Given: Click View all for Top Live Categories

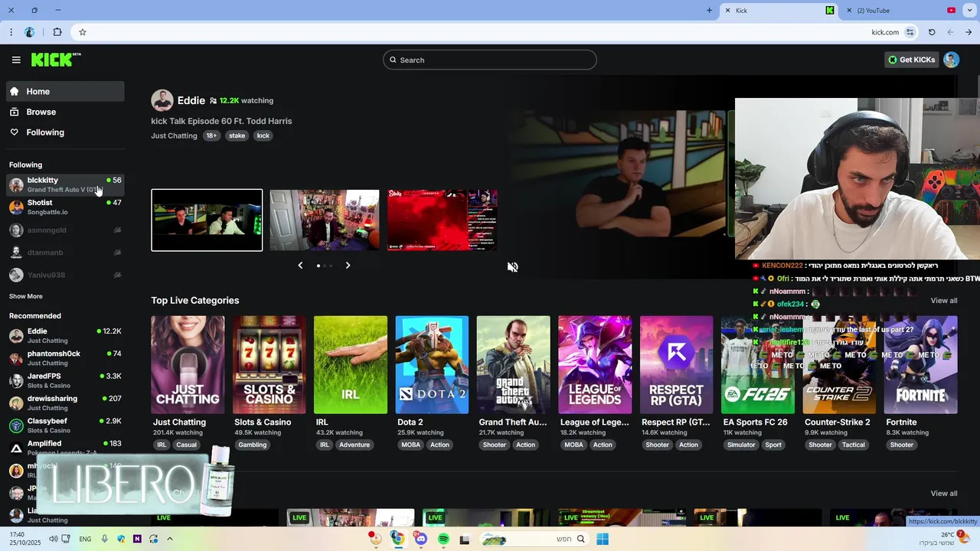Looking at the screenshot, I should pyautogui.click(x=944, y=301).
